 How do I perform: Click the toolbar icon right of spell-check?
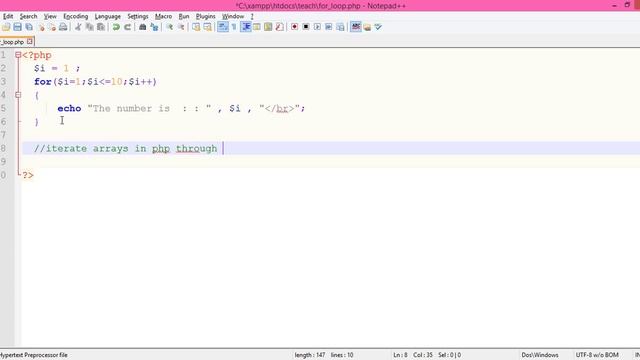click(x=367, y=27)
